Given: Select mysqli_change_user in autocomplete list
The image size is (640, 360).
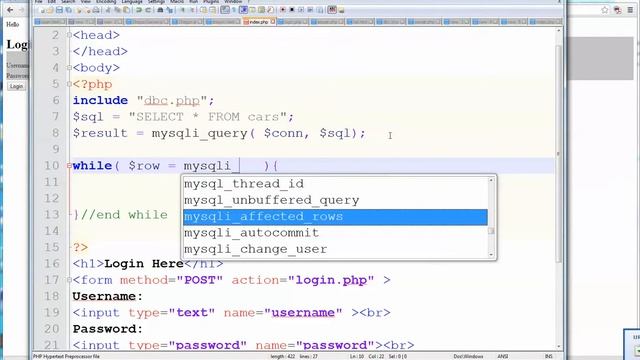Looking at the screenshot, I should coord(335,249).
